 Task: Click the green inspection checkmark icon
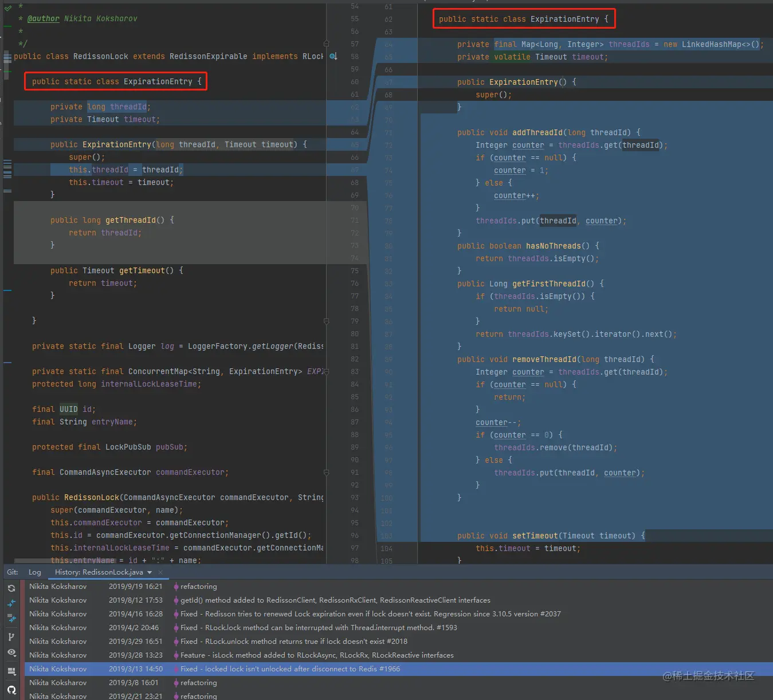[8, 8]
